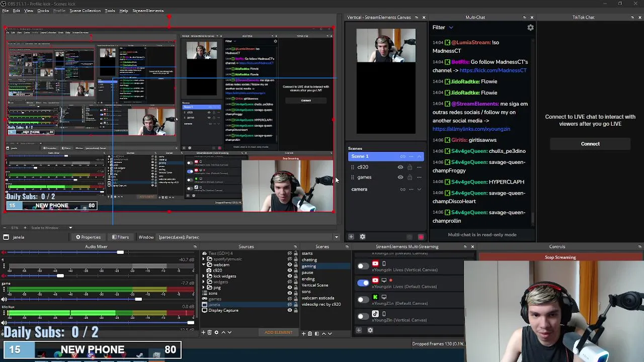This screenshot has width=644, height=362.
Task: Delete selected scene with trash icon
Action: (x=310, y=333)
